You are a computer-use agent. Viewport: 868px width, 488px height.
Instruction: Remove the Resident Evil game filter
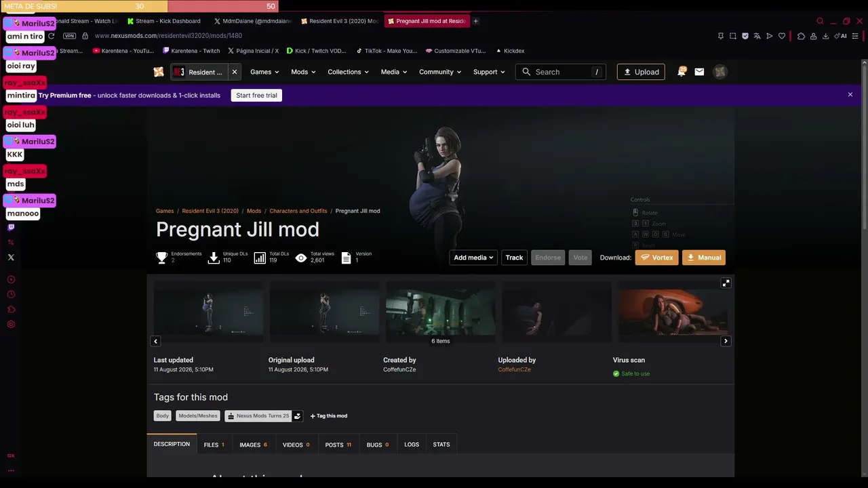click(235, 72)
